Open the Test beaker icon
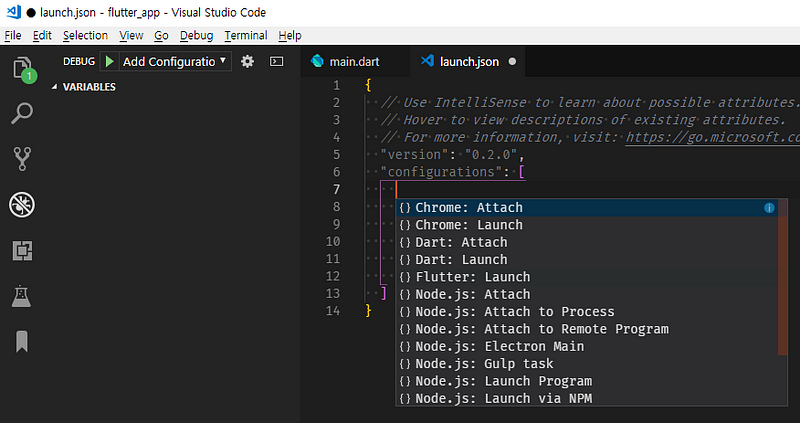800x423 pixels. pos(22,296)
